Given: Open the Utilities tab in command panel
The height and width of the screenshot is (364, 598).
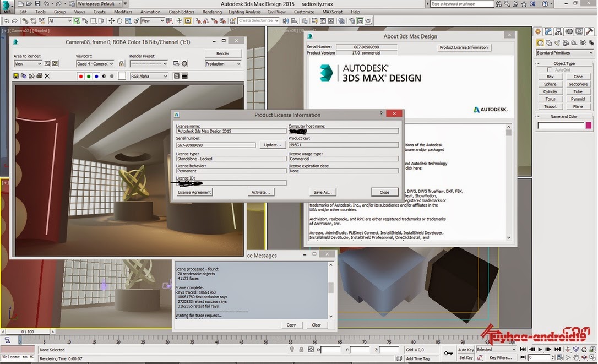Looking at the screenshot, I should tap(590, 32).
